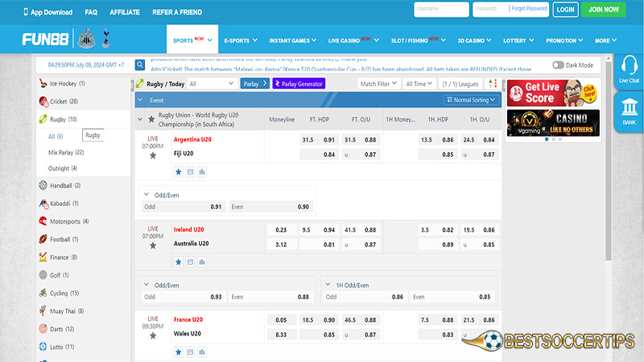Open the Sports menu tab
The height and width of the screenshot is (362, 644).
coord(192,39)
